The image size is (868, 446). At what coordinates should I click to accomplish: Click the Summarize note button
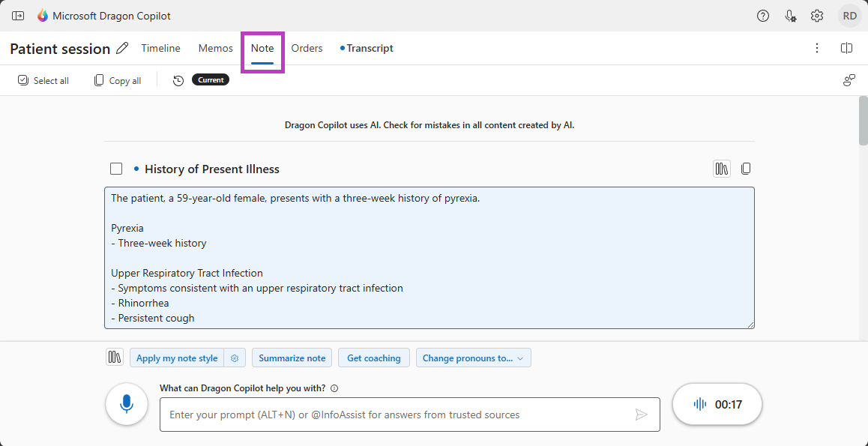coord(292,358)
